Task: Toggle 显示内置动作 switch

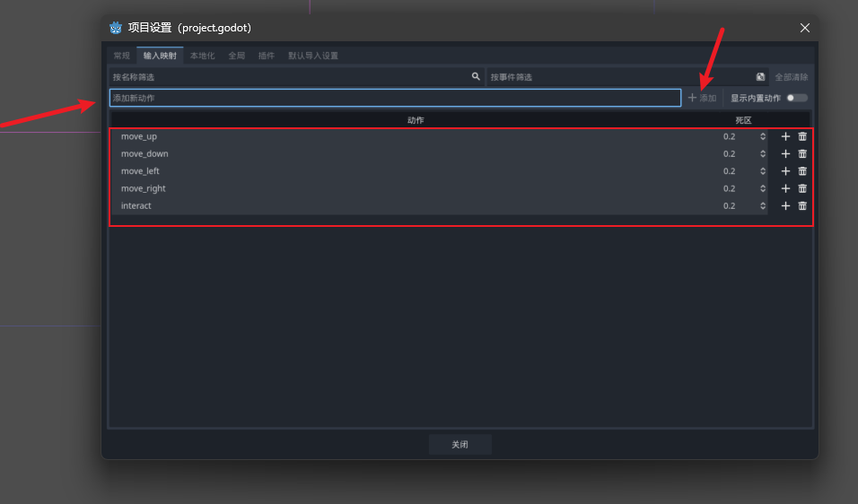Action: [x=796, y=98]
